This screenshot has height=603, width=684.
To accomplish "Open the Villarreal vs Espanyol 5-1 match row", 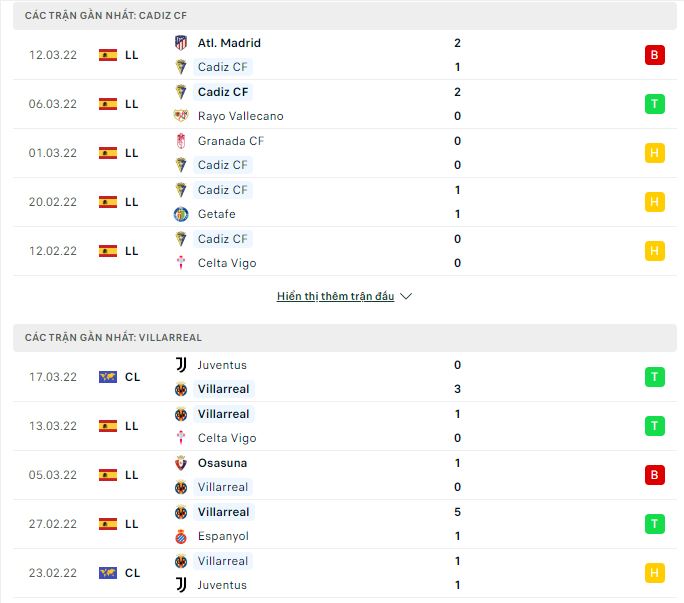I will pyautogui.click(x=342, y=524).
